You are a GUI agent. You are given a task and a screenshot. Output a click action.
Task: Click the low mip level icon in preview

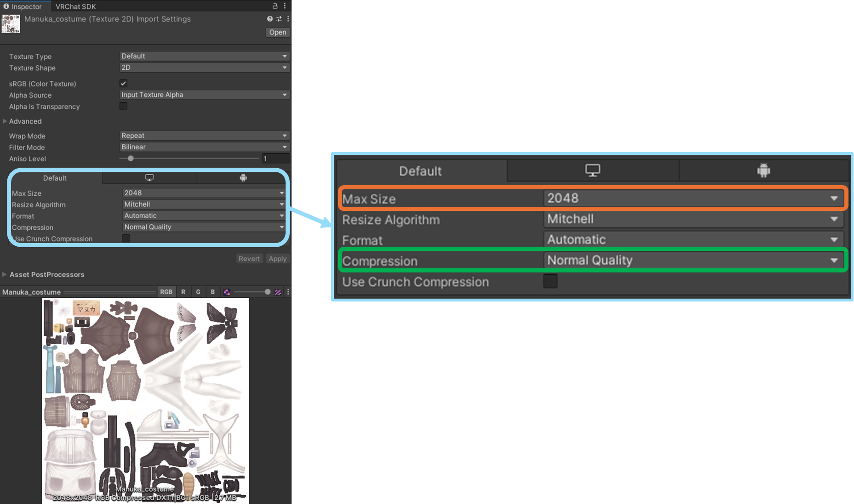point(227,292)
